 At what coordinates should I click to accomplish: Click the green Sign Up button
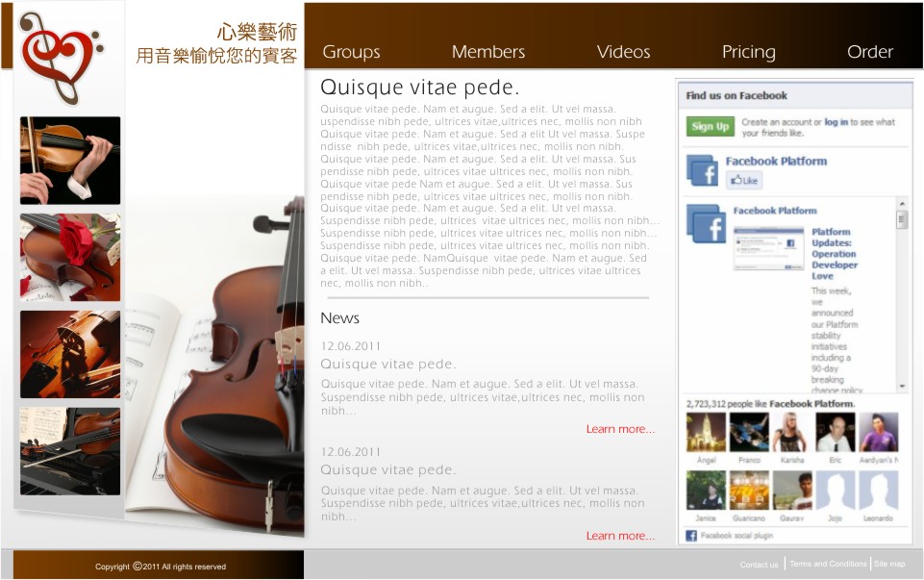click(x=711, y=126)
